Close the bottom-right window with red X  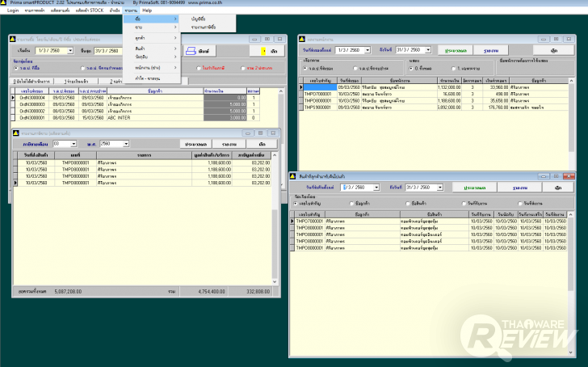569,176
